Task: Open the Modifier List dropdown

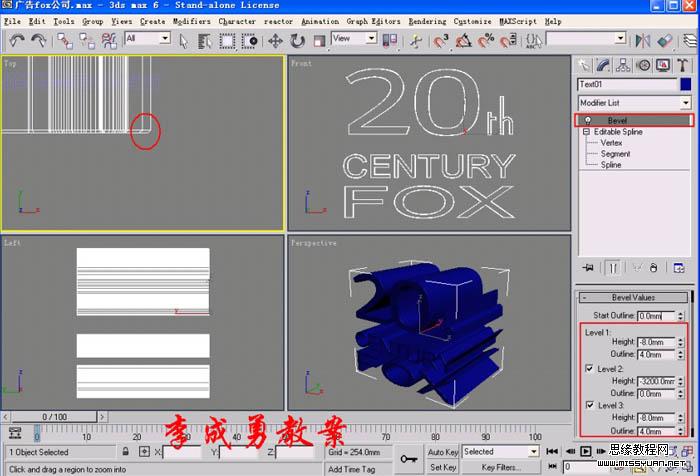Action: click(635, 103)
